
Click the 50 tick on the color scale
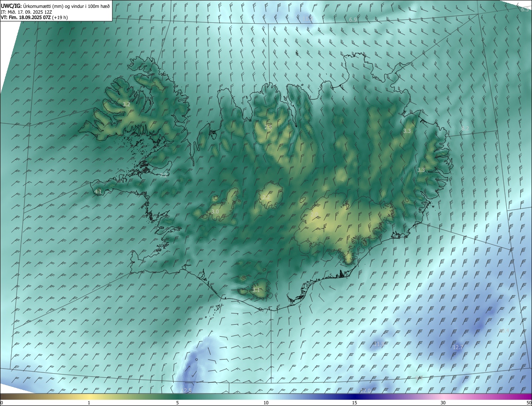pos(529,403)
